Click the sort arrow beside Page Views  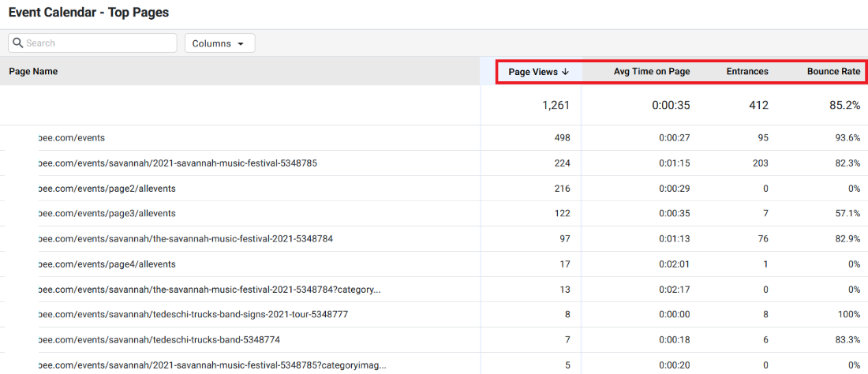(565, 71)
